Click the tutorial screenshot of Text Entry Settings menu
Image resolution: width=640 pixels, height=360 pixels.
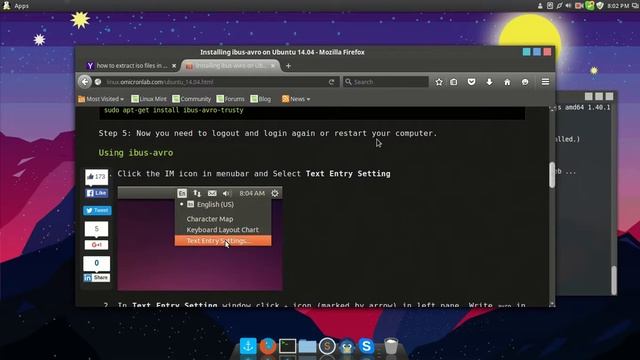200,239
